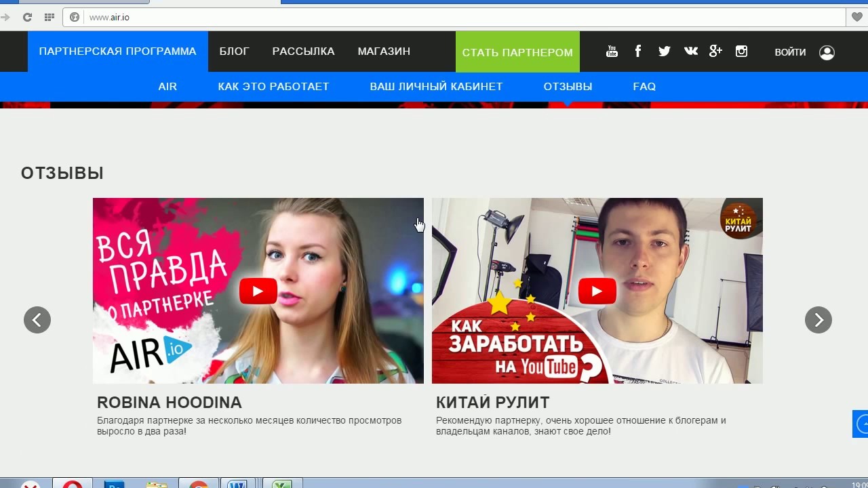
Task: Show previous reviews with left arrow
Action: (37, 320)
